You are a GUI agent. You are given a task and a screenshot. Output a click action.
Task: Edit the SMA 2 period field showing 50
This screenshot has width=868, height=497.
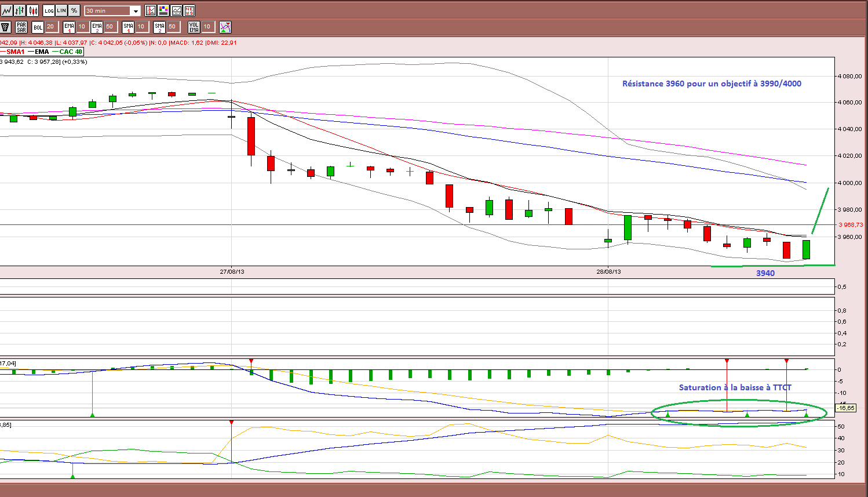pyautogui.click(x=173, y=27)
